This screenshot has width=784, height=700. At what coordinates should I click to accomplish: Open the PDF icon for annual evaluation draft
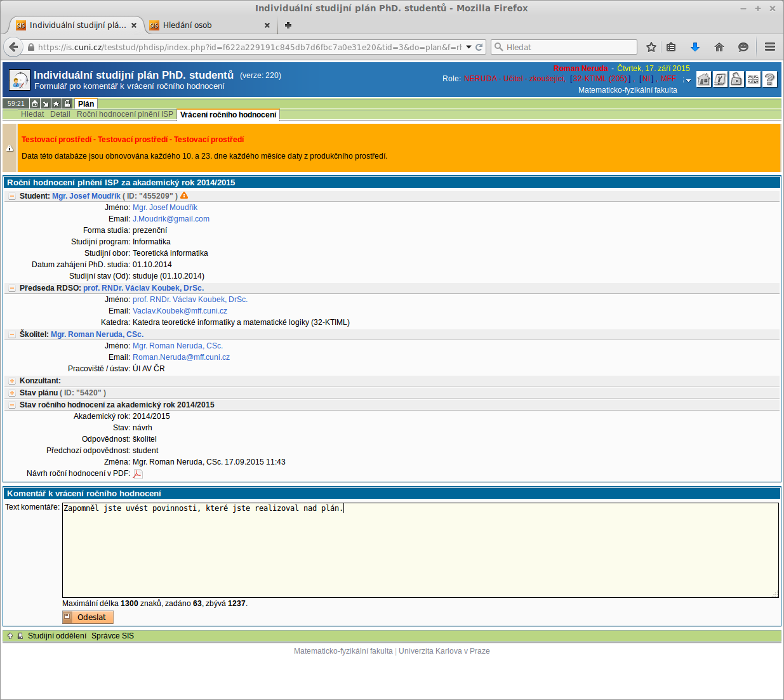138,474
